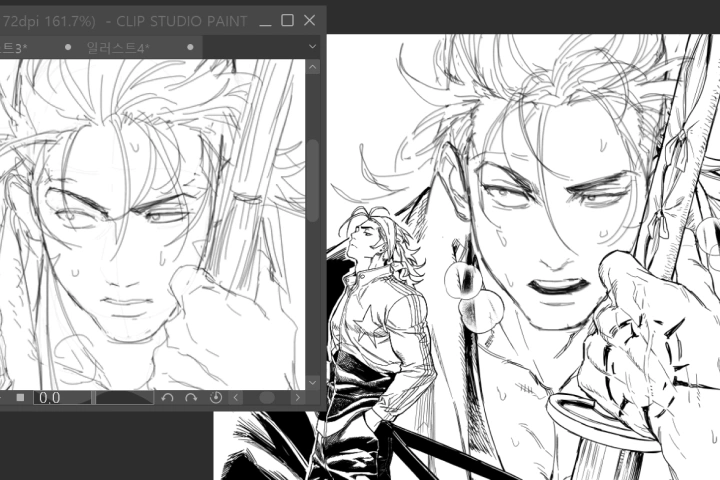Click the rotation angle slider bar
Viewport: 720px width, 480px height.
(123, 398)
